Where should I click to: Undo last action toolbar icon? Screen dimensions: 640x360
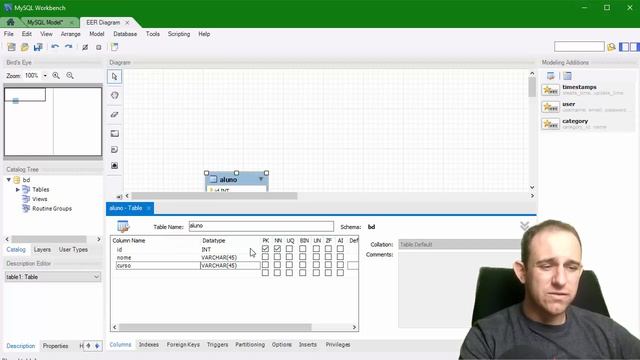pos(55,47)
